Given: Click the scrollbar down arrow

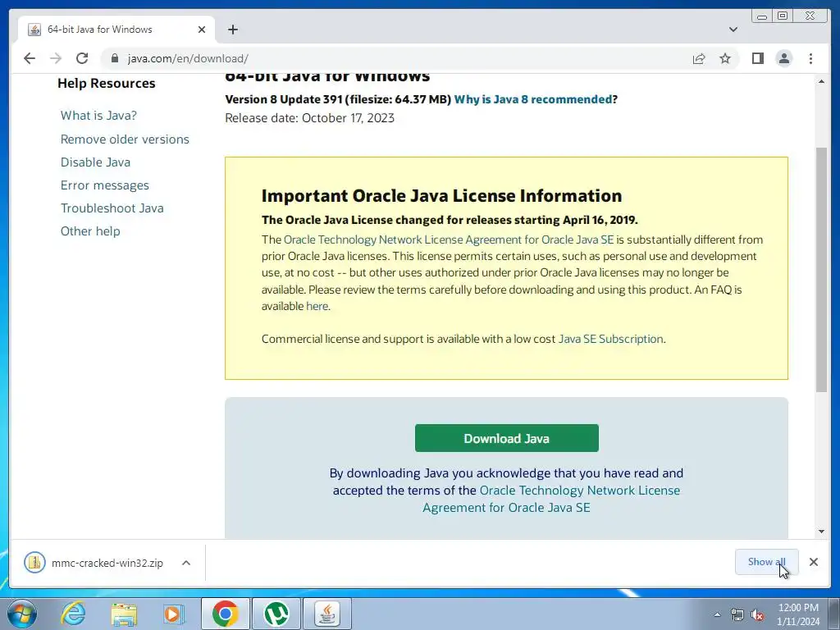Looking at the screenshot, I should pyautogui.click(x=821, y=532).
